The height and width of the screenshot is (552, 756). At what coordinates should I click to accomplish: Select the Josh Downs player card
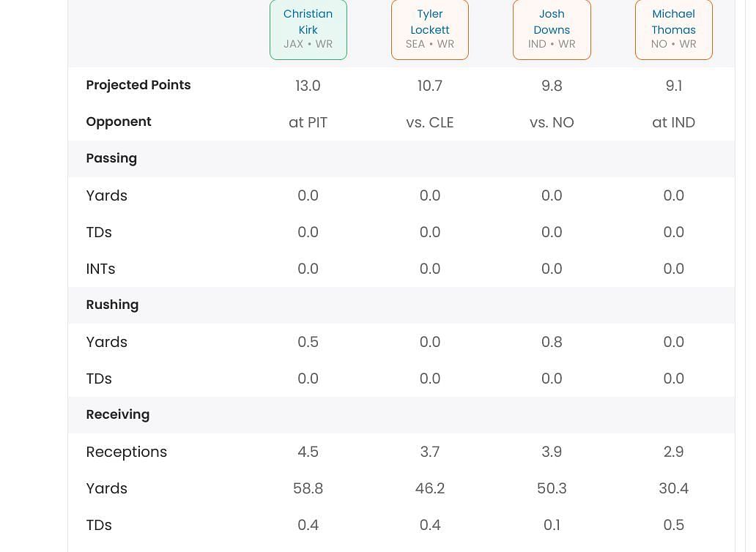pyautogui.click(x=552, y=29)
